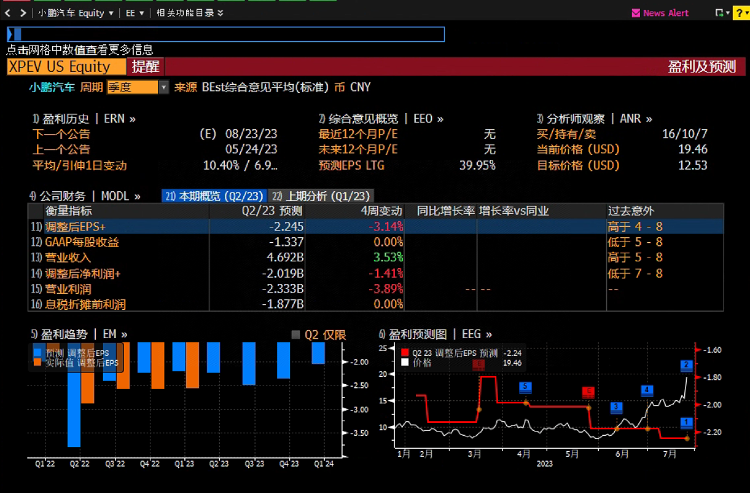This screenshot has height=493, width=750.
Task: Open the dropdown arrow beside window icon
Action: coord(728,13)
